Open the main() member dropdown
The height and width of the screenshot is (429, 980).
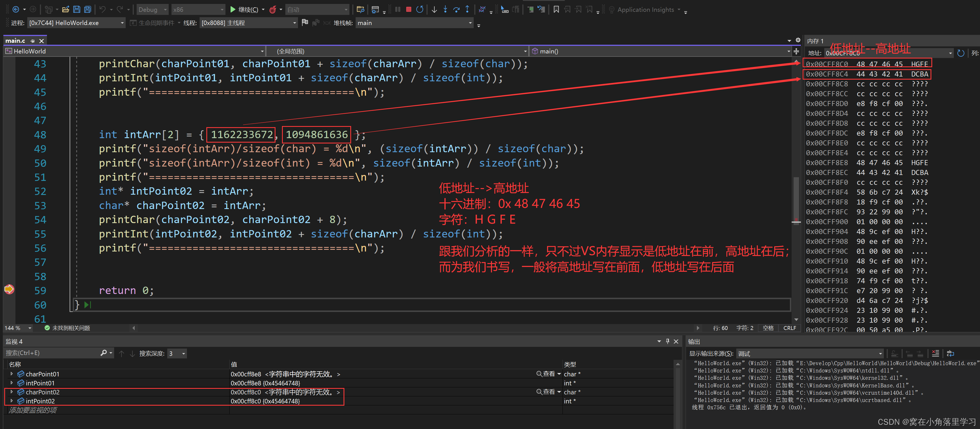point(660,51)
